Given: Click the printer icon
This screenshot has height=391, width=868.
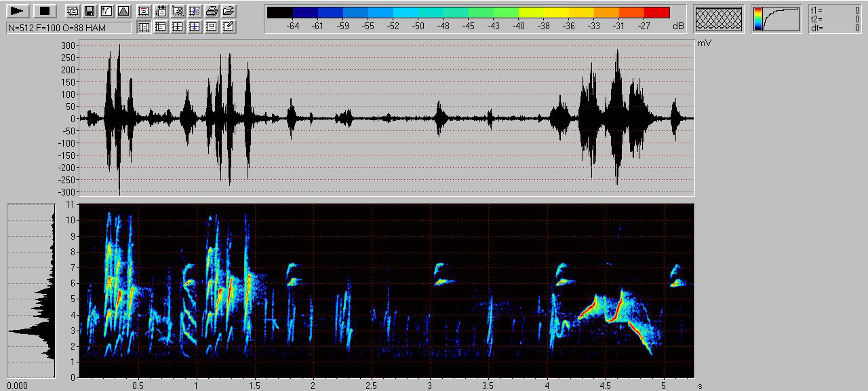Looking at the screenshot, I should [x=212, y=11].
